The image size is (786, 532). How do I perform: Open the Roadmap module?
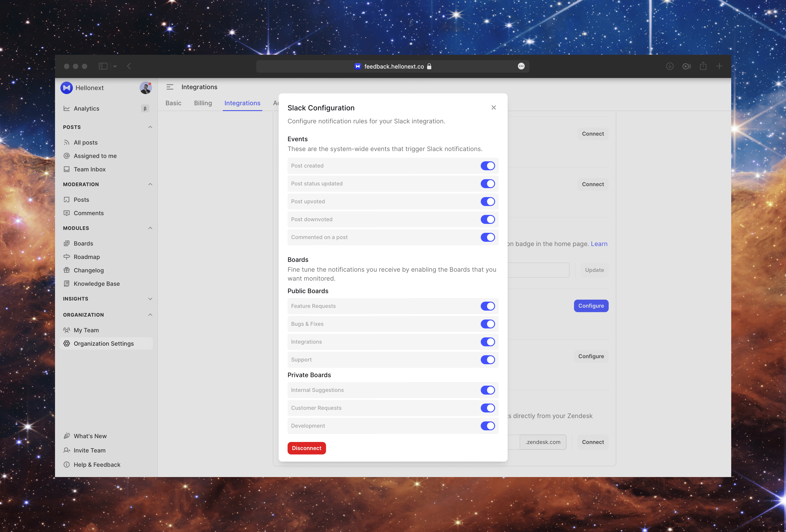87,257
